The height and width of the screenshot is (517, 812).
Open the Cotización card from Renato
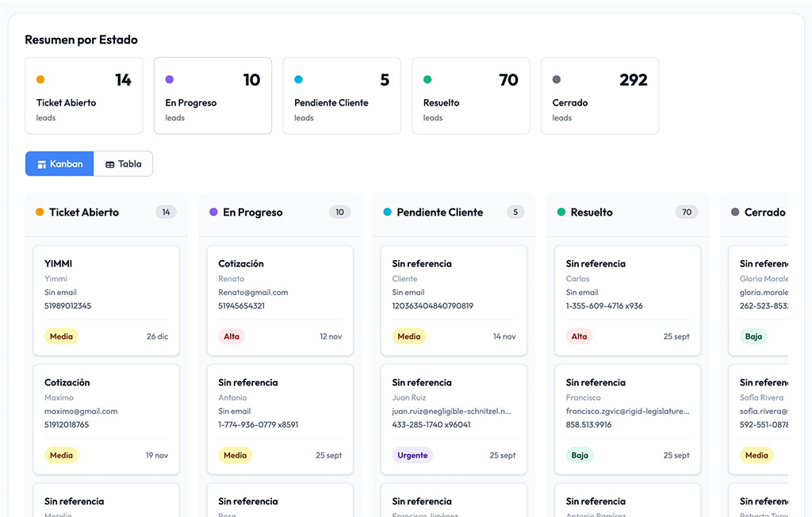click(x=280, y=298)
